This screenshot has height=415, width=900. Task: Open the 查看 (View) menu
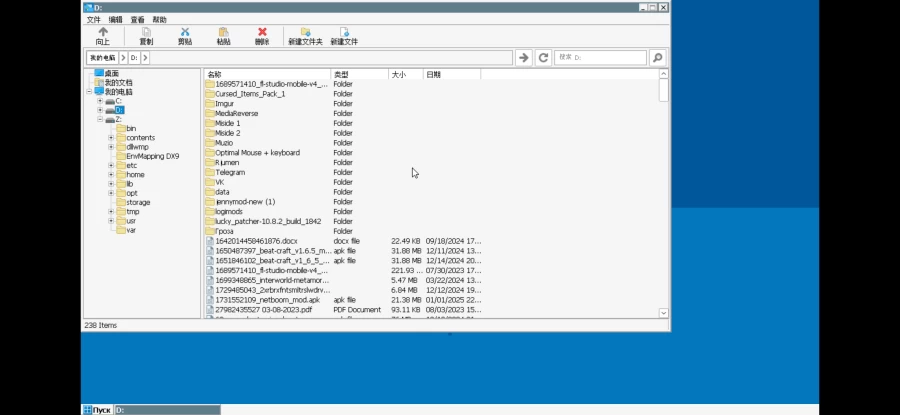[x=137, y=19]
